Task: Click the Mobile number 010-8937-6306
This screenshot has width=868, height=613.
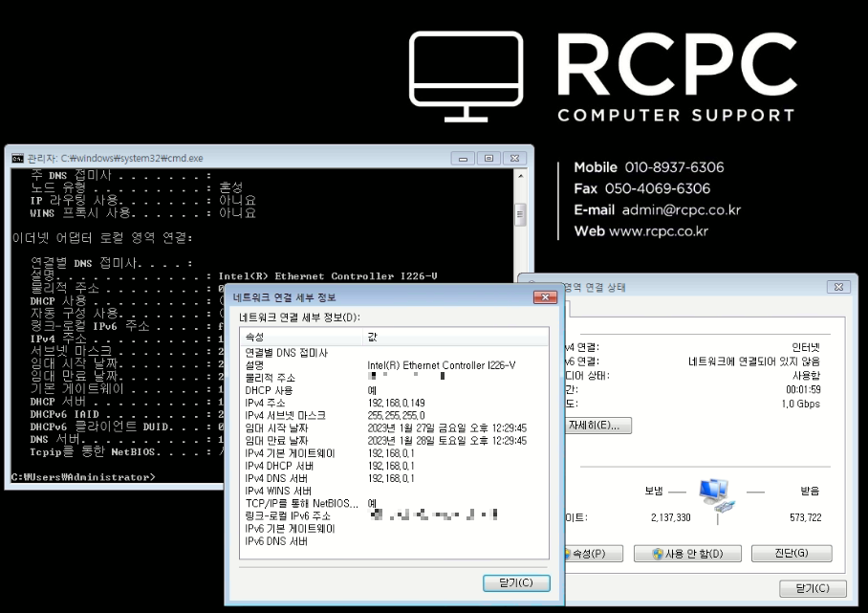Action: (674, 167)
